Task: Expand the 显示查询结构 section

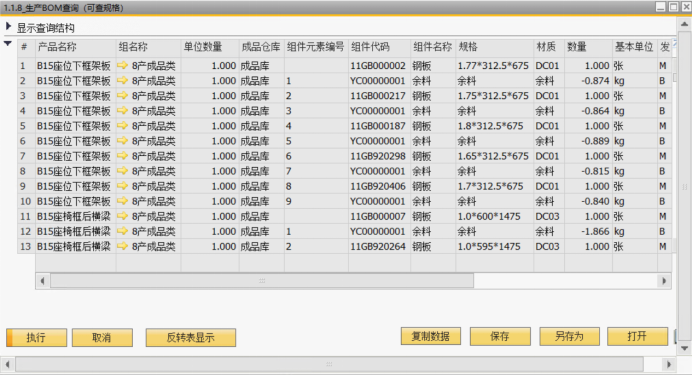Action: (x=8, y=26)
